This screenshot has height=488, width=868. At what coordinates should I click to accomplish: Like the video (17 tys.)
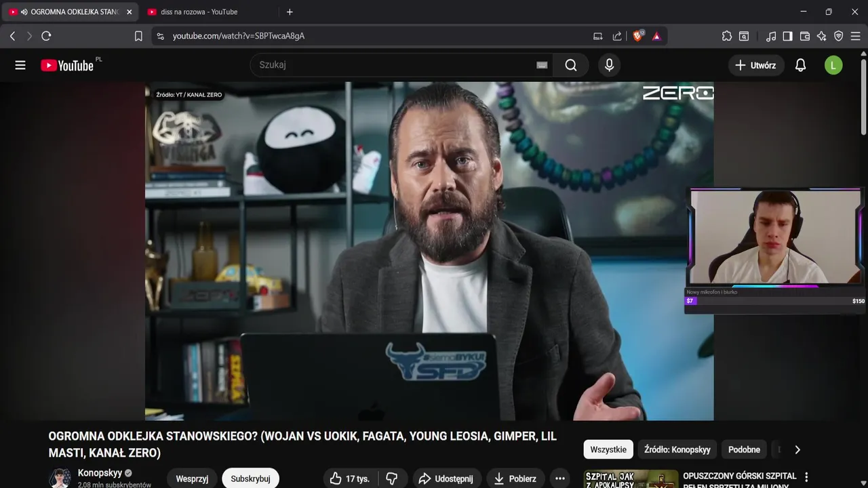coord(349,479)
